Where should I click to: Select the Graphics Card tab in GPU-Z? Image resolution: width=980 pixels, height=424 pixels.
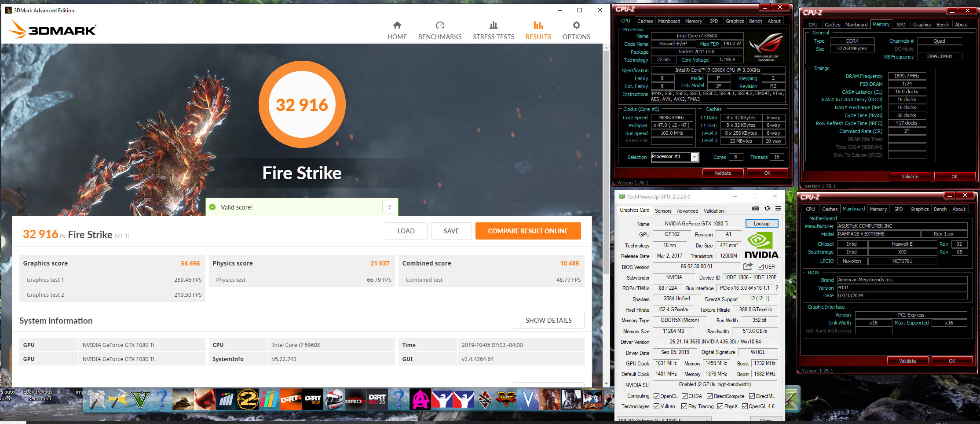coord(634,210)
